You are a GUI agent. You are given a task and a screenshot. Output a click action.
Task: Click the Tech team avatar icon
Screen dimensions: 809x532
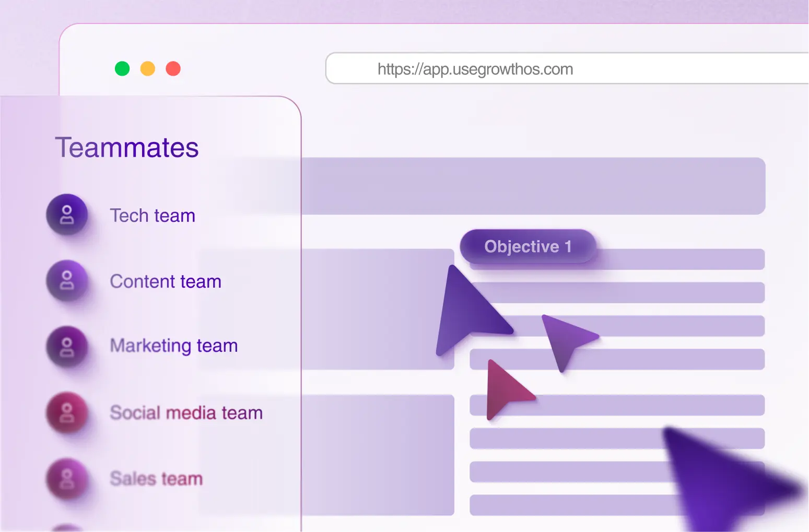[67, 215]
